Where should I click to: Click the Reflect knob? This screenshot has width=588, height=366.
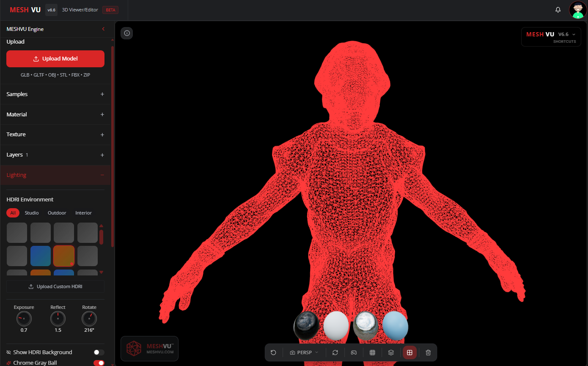[58, 319]
